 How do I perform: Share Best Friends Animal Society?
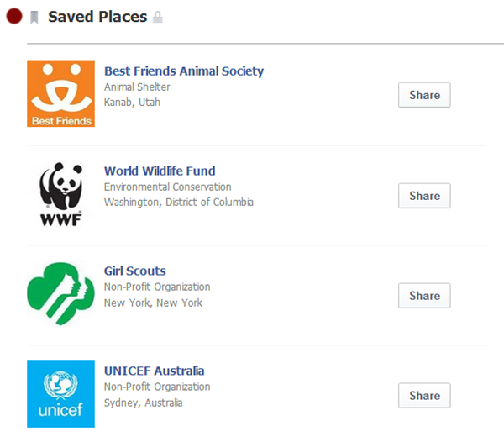pos(424,95)
